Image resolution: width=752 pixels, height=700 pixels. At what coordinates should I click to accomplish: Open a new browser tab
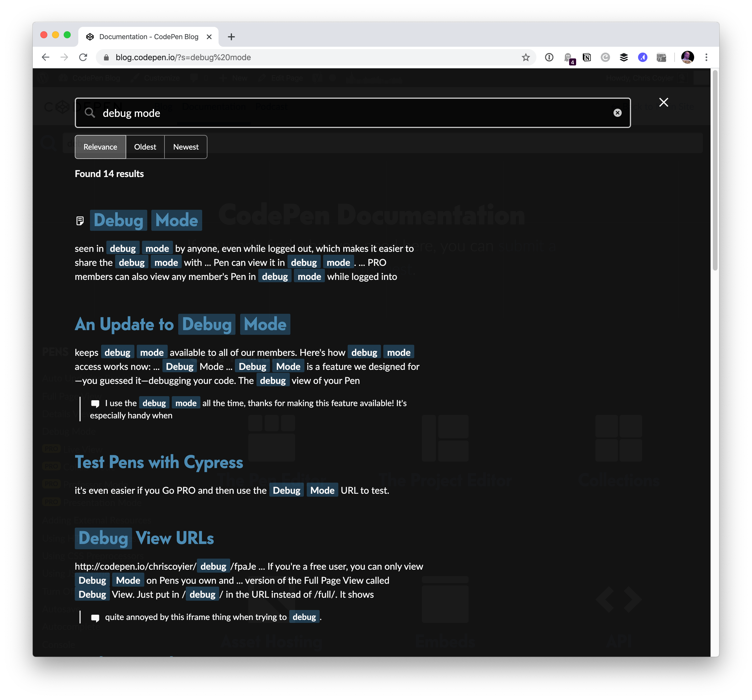pos(231,37)
